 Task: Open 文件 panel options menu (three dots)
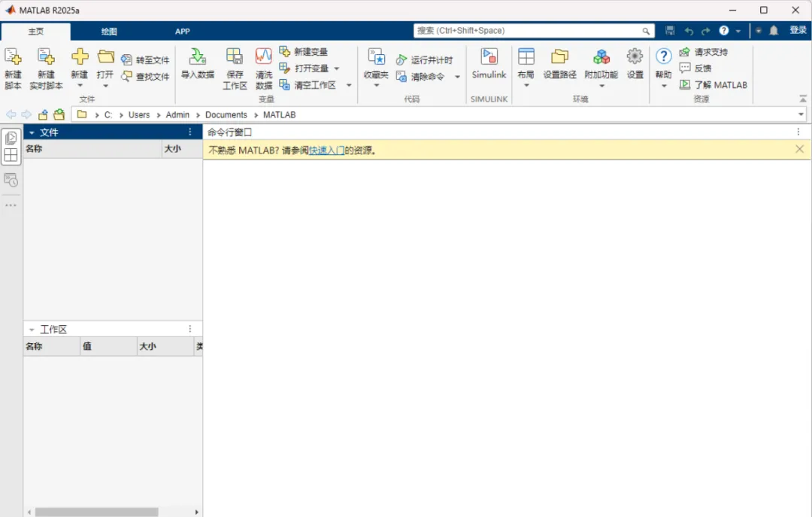[x=190, y=132]
